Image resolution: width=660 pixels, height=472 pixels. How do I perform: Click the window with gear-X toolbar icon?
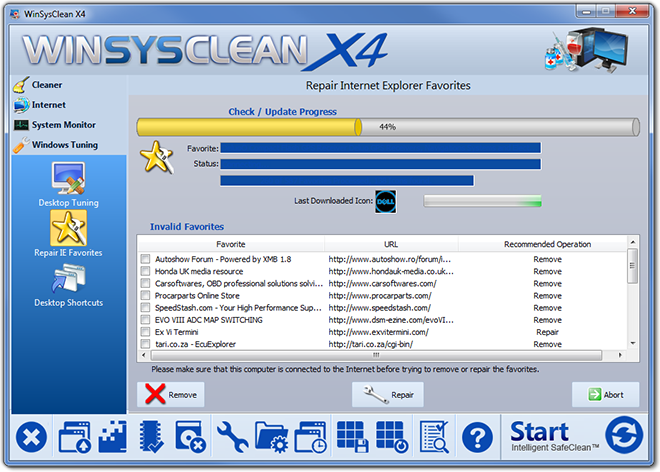pyautogui.click(x=190, y=437)
